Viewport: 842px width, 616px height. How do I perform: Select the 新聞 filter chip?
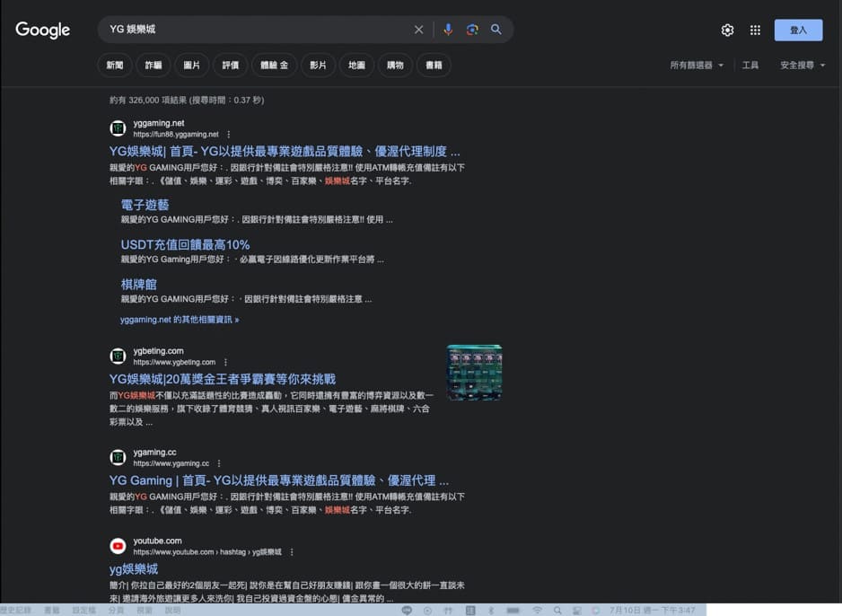(x=114, y=65)
